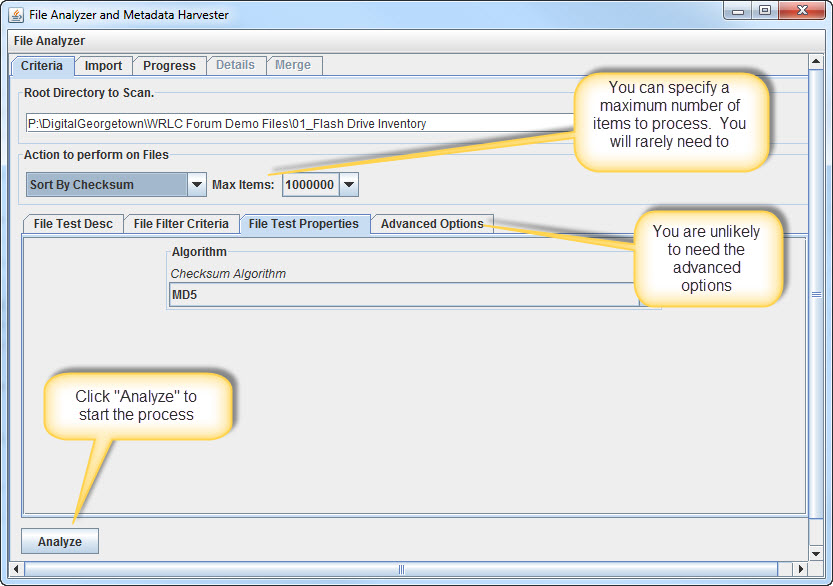The width and height of the screenshot is (833, 586).
Task: Open the File Test Desc tab
Action: (73, 224)
